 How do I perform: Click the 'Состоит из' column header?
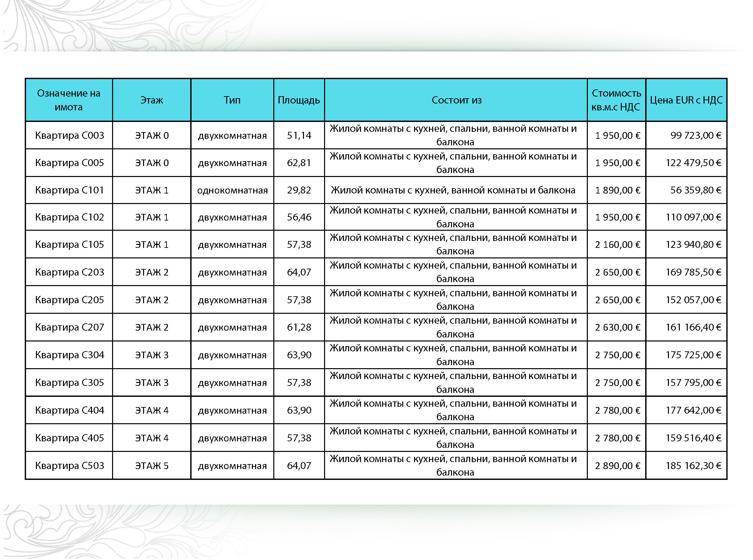click(456, 100)
